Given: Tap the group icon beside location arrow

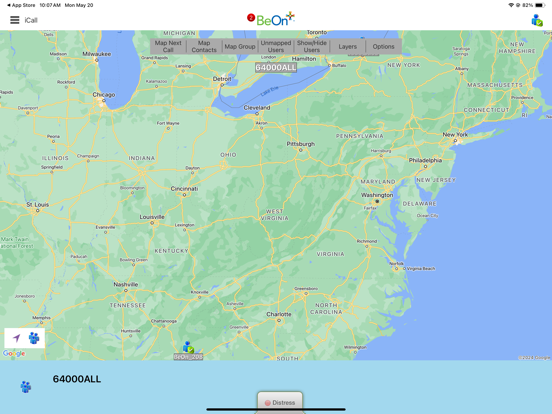Looking at the screenshot, I should (x=34, y=338).
